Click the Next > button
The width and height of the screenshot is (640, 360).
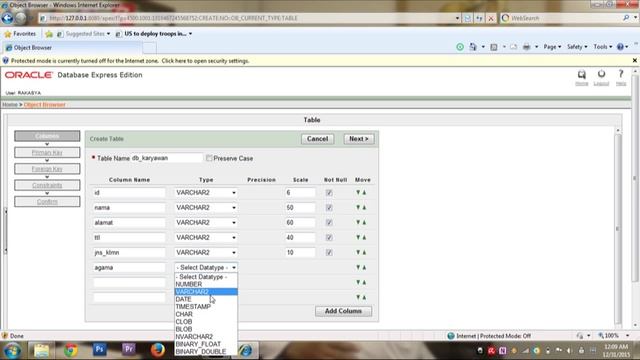pyautogui.click(x=359, y=139)
